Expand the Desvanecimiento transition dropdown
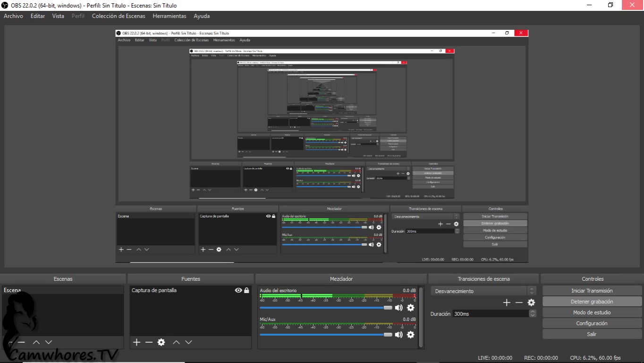 pyautogui.click(x=532, y=291)
